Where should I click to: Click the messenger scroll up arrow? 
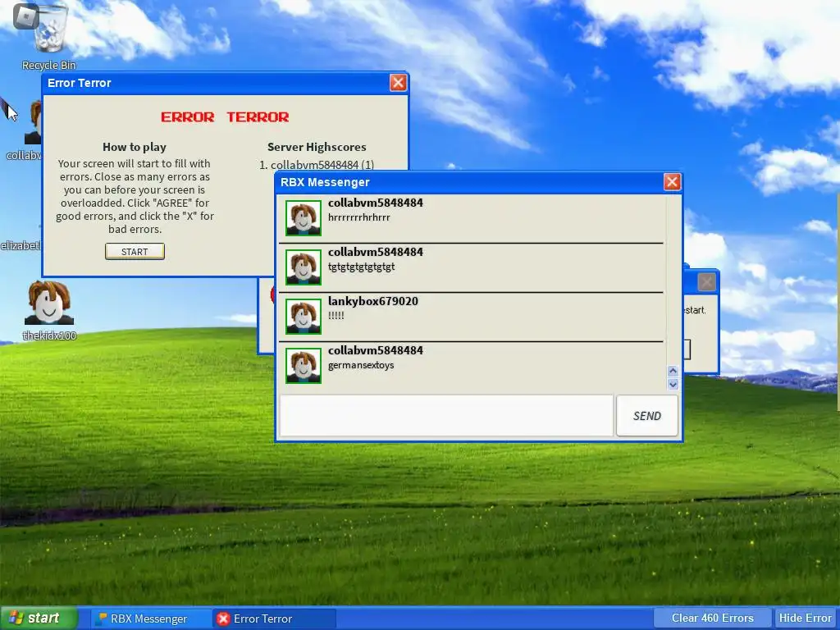(673, 371)
